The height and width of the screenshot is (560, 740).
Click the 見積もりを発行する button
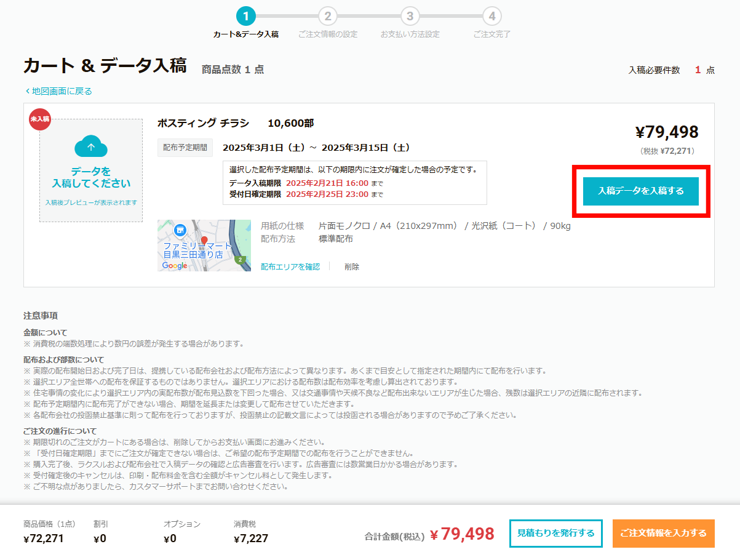tap(555, 534)
